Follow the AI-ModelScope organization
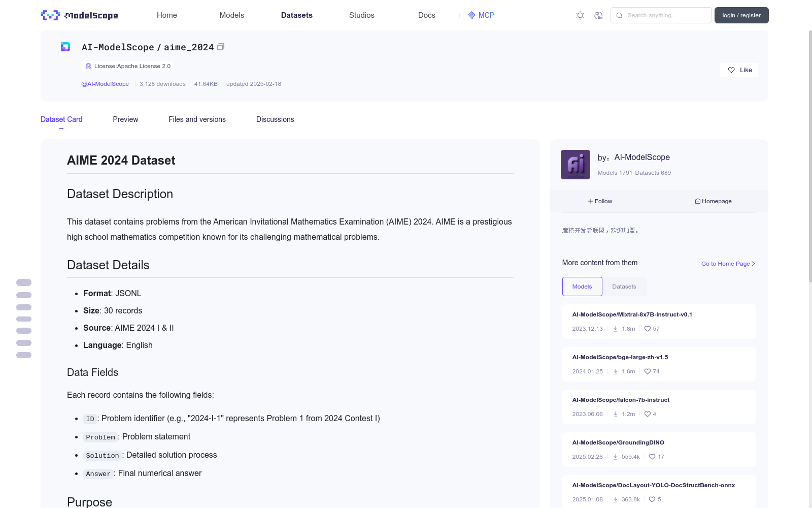The height and width of the screenshot is (508, 812). click(600, 201)
